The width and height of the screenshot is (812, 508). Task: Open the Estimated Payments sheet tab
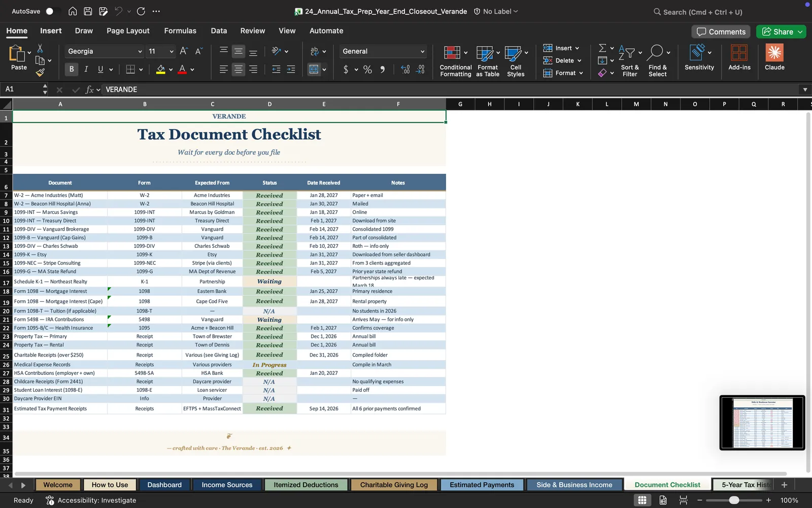pyautogui.click(x=482, y=485)
